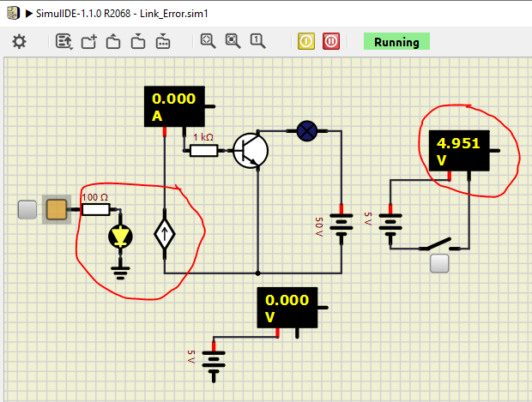Select the 1 kΩ resistor
Viewport: 532px width, 402px height.
203,151
